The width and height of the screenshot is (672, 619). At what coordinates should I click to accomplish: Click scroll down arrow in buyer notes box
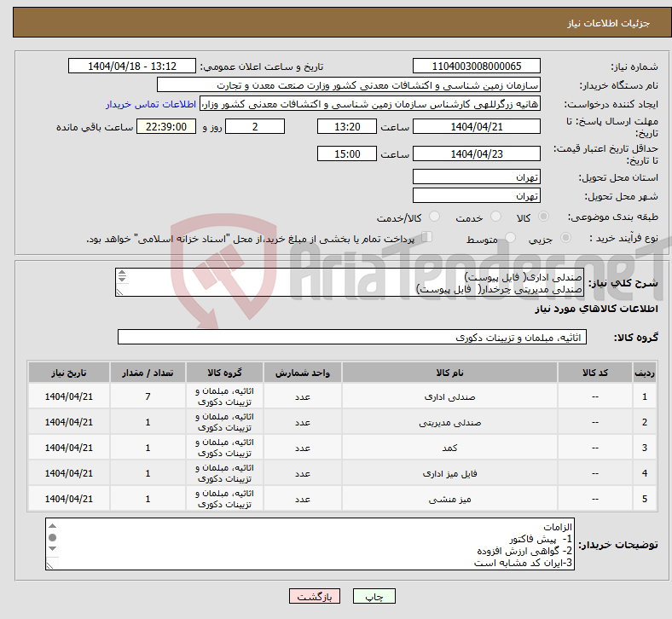[x=52, y=548]
